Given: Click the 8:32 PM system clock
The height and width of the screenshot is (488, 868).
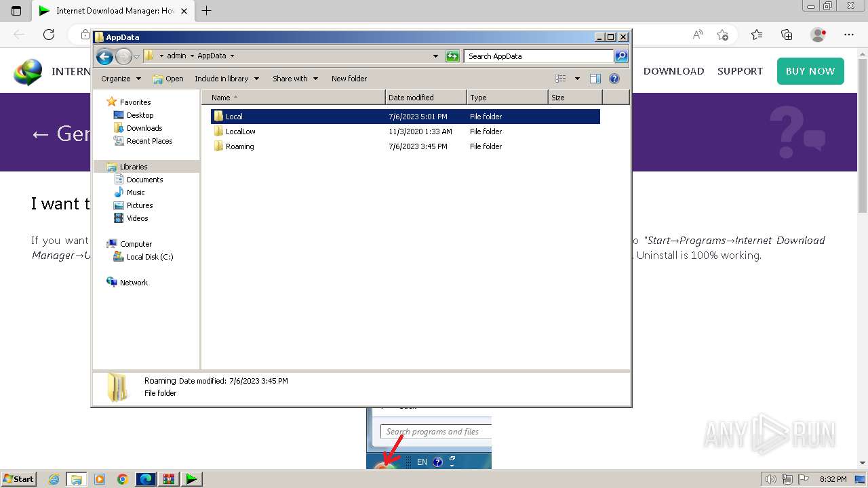Looking at the screenshot, I should pos(833,479).
